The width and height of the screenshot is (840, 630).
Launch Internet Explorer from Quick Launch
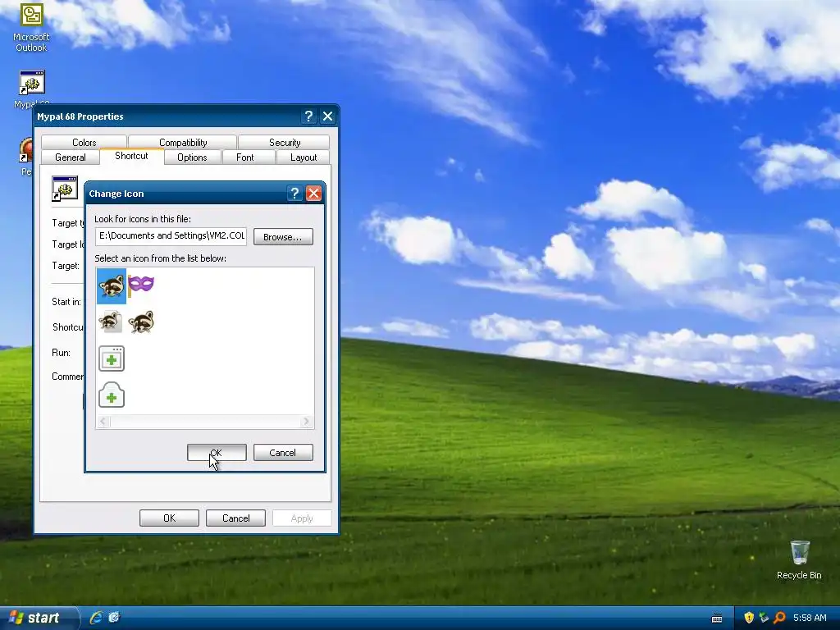(96, 618)
